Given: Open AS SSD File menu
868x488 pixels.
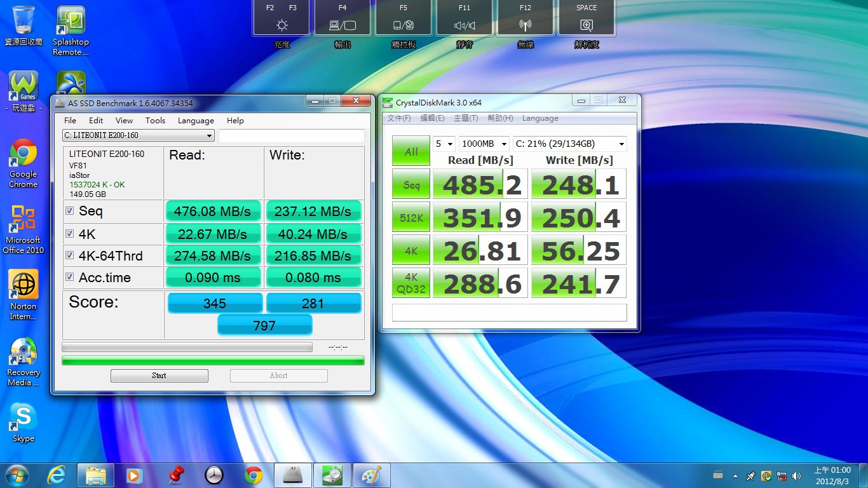Looking at the screenshot, I should tap(70, 120).
